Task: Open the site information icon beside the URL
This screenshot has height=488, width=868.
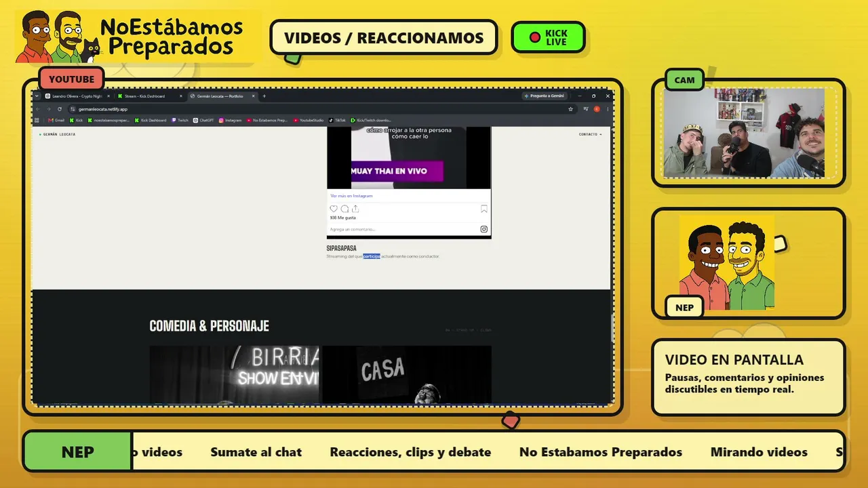Action: (x=73, y=108)
